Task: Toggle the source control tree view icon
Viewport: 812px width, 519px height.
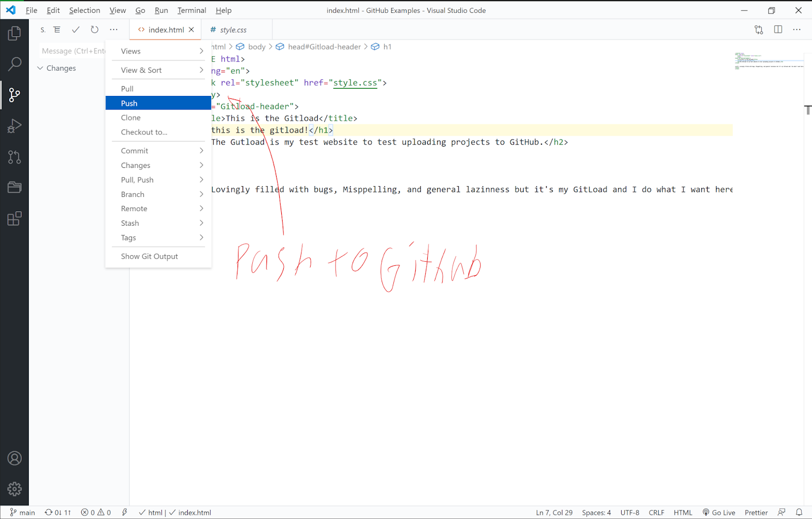Action: (x=57, y=30)
